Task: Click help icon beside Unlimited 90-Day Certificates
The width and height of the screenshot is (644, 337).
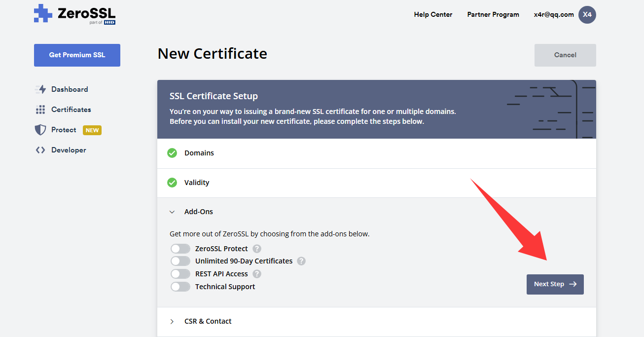Action: pyautogui.click(x=301, y=261)
